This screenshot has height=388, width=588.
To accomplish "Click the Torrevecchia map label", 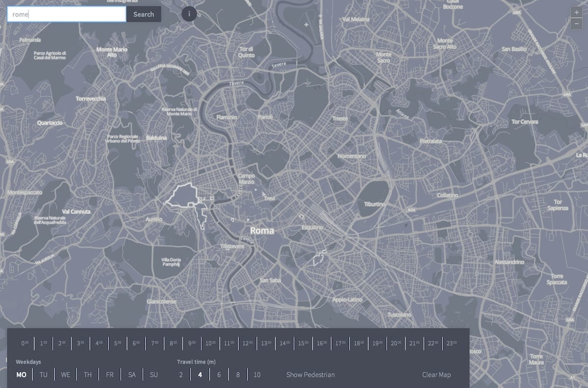I will (91, 98).
